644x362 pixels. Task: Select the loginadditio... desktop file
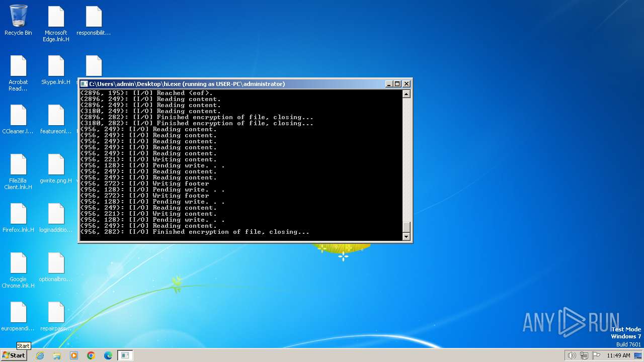56,218
